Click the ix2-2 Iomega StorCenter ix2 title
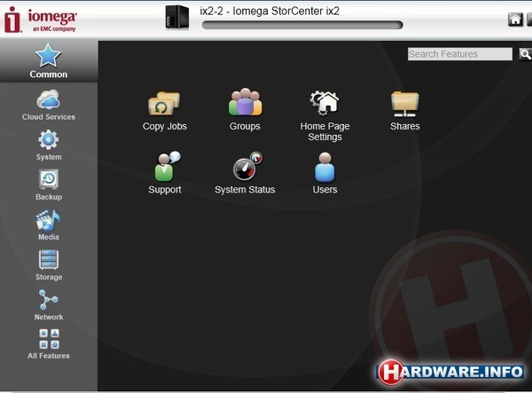The height and width of the screenshot is (393, 532). pos(270,12)
